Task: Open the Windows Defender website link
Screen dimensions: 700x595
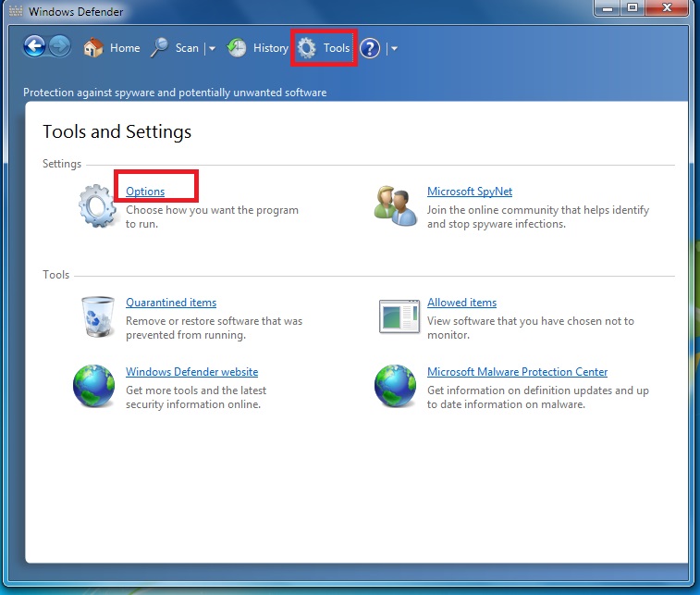Action: pyautogui.click(x=192, y=372)
